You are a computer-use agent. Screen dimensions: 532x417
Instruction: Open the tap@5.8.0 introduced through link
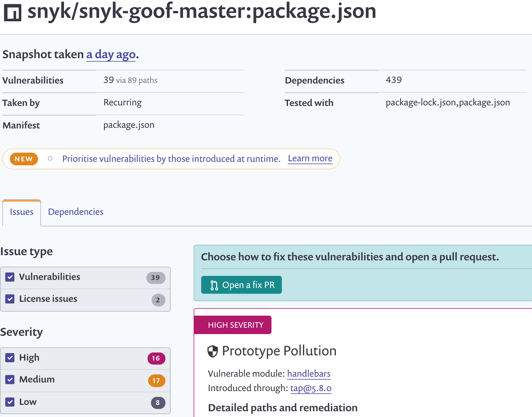[x=311, y=388]
